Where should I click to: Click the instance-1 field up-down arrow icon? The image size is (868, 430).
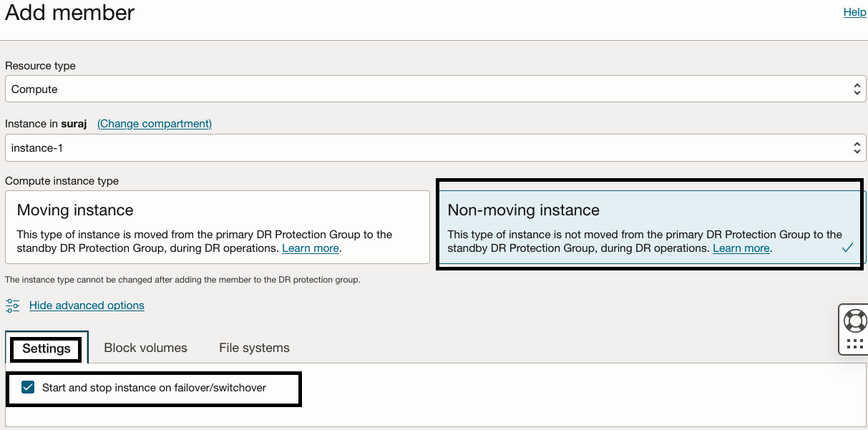857,148
